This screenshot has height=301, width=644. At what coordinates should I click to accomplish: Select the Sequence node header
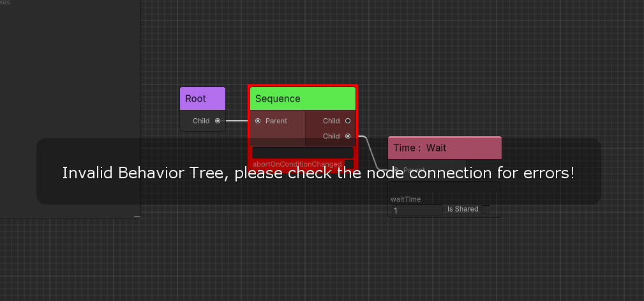coord(303,98)
